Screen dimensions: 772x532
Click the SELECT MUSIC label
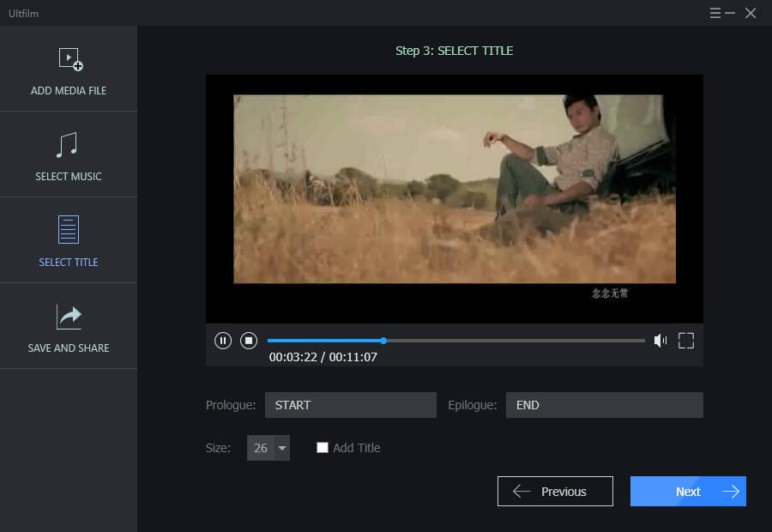[x=69, y=177]
